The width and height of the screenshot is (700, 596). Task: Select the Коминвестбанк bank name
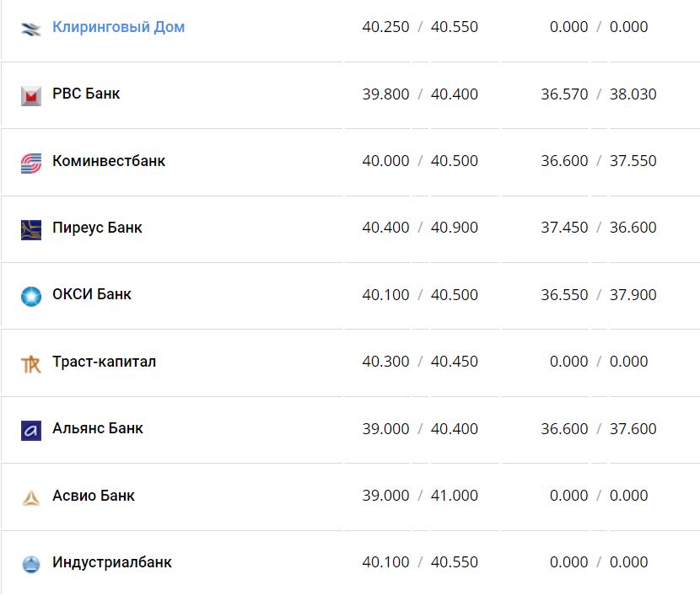[109, 161]
